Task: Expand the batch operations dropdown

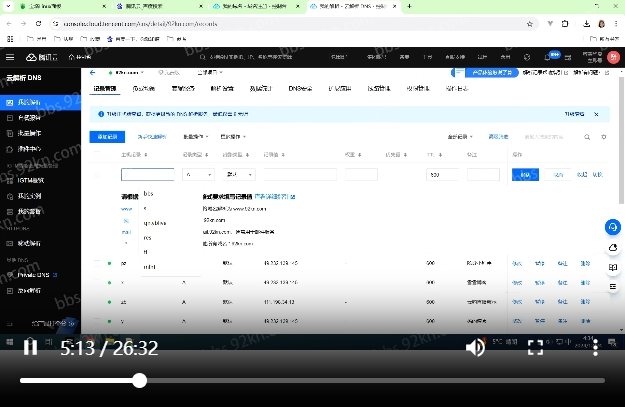Action: [195, 137]
